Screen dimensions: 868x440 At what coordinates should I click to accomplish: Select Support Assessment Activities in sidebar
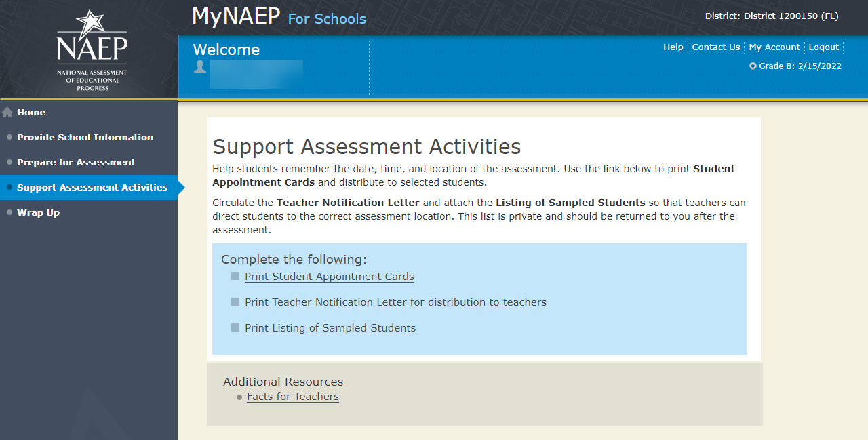pos(92,187)
